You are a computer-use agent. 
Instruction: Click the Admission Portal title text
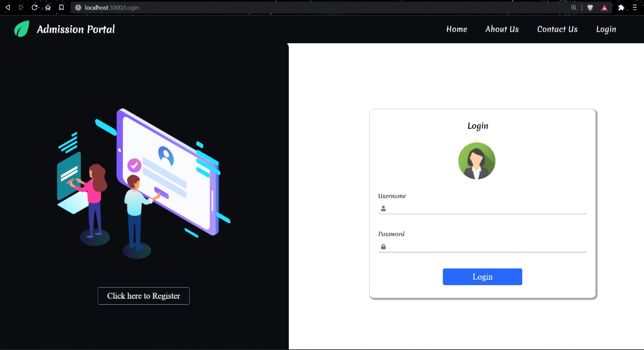pyautogui.click(x=76, y=29)
